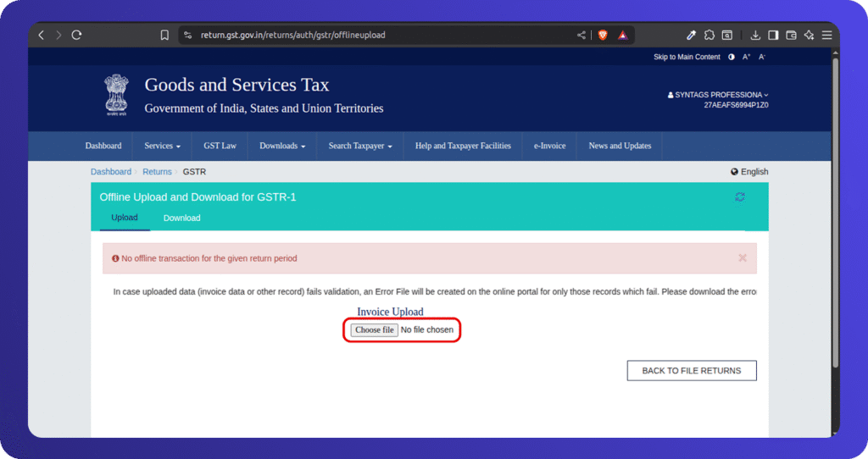Dismiss the no offline transaction alert
The height and width of the screenshot is (459, 868).
pyautogui.click(x=743, y=257)
